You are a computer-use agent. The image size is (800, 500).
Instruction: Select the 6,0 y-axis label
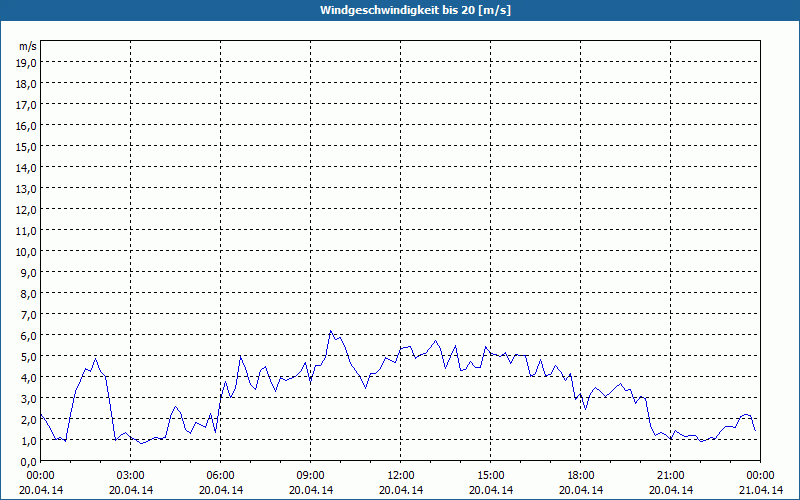(x=29, y=336)
